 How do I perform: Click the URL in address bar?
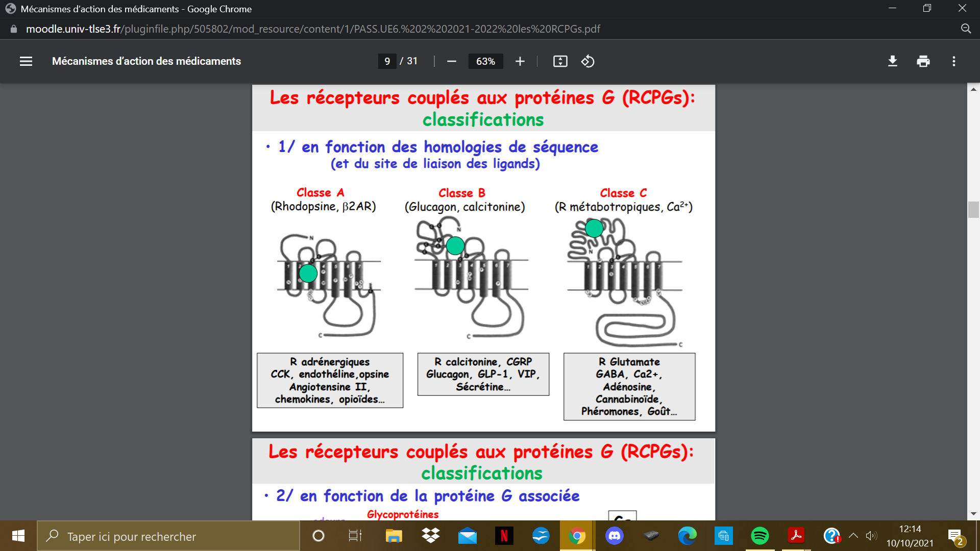click(x=312, y=29)
